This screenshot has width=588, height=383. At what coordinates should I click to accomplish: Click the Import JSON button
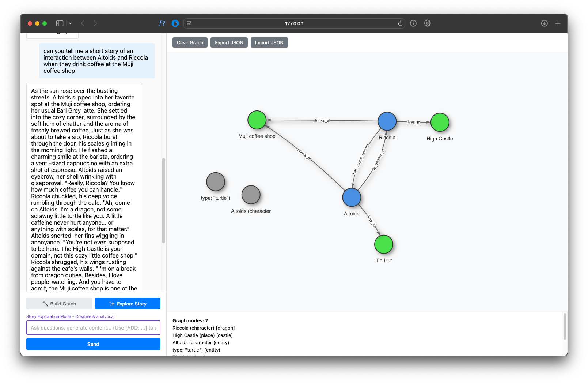point(269,42)
